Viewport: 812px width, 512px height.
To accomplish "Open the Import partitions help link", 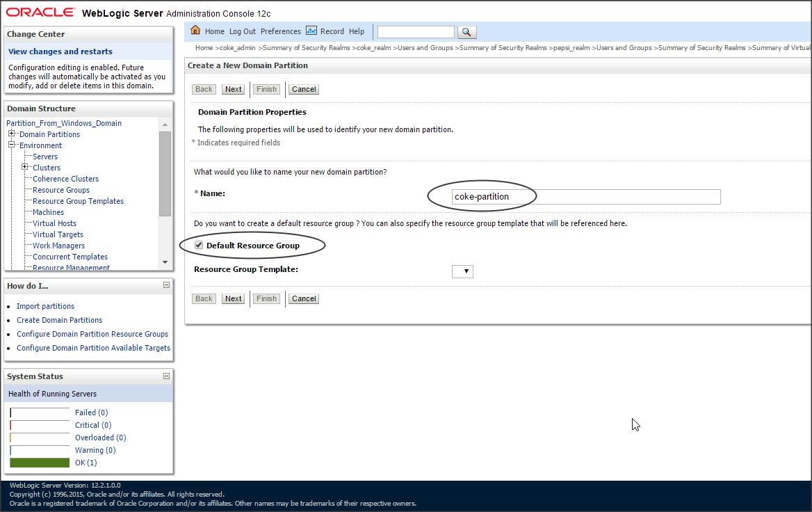I will 46,306.
